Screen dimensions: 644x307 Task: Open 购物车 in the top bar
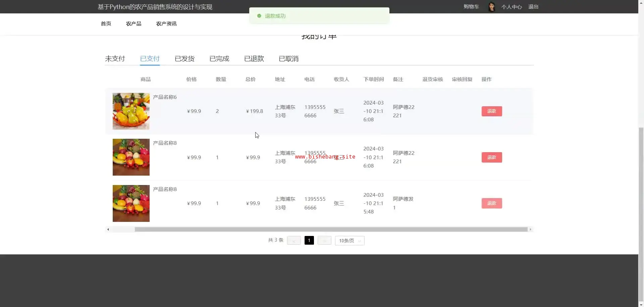pyautogui.click(x=471, y=7)
